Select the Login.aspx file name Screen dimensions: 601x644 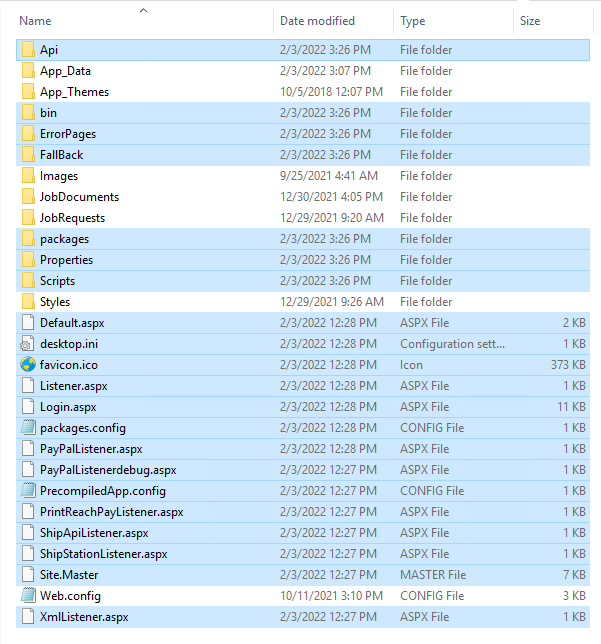pyautogui.click(x=68, y=407)
